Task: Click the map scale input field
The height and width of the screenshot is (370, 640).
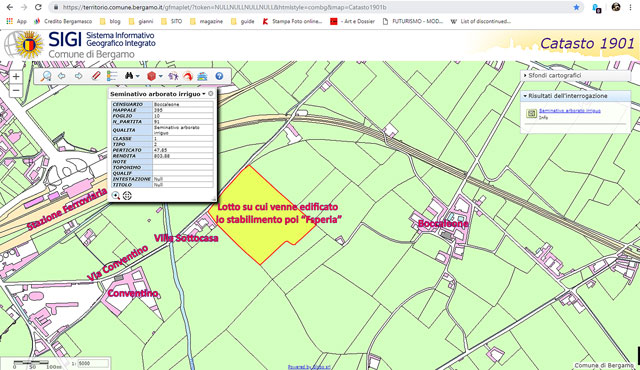Action: 93,363
